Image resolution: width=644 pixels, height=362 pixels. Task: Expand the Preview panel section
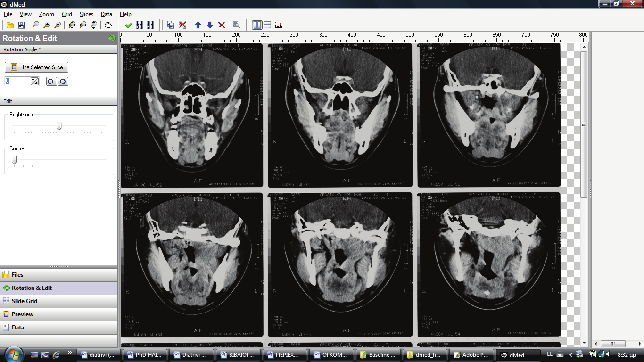59,314
